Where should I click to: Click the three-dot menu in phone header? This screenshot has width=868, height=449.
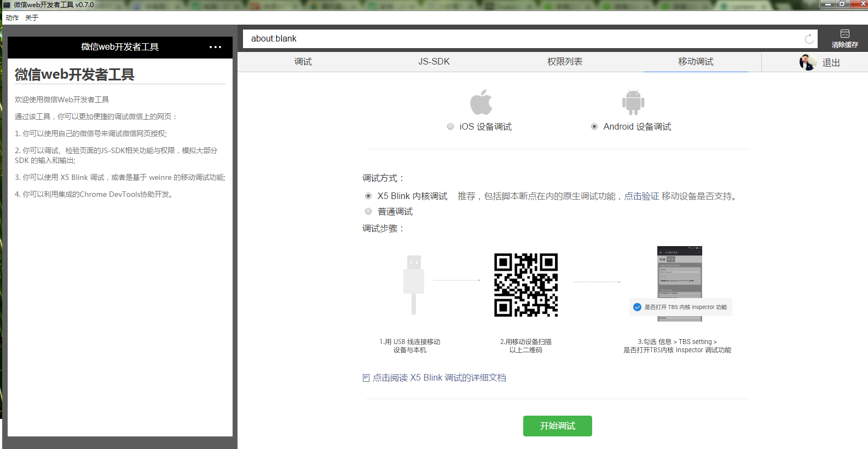(x=215, y=47)
